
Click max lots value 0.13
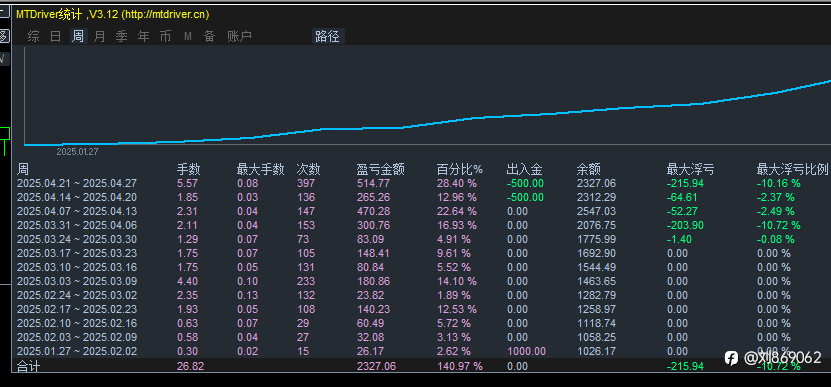(247, 295)
